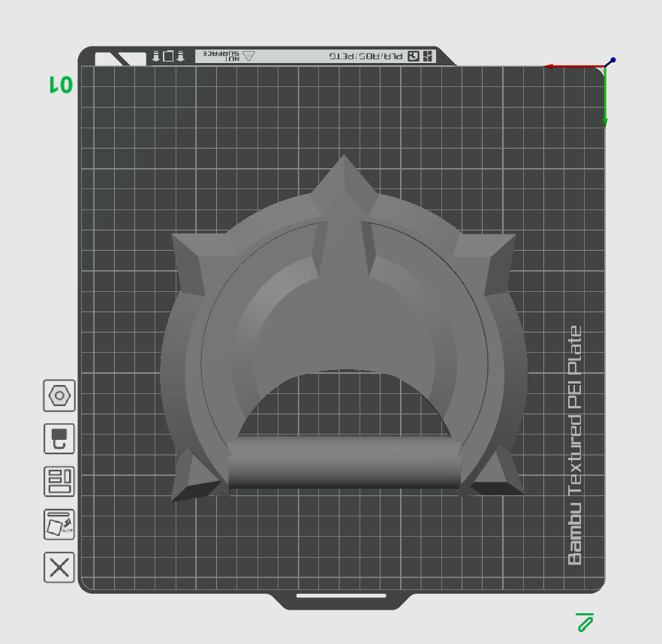Viewport: 662px width, 644px height.
Task: Toggle the plate lock icon
Action: pyautogui.click(x=59, y=439)
